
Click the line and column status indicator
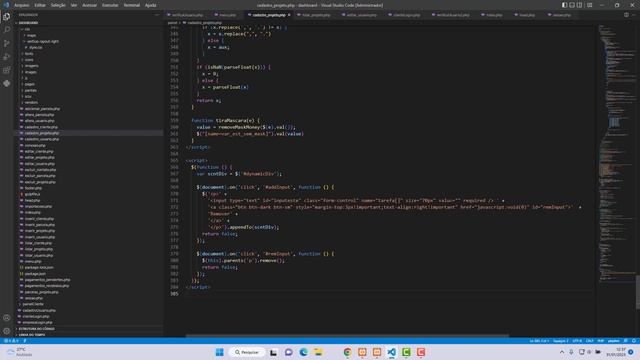pyautogui.click(x=539, y=341)
